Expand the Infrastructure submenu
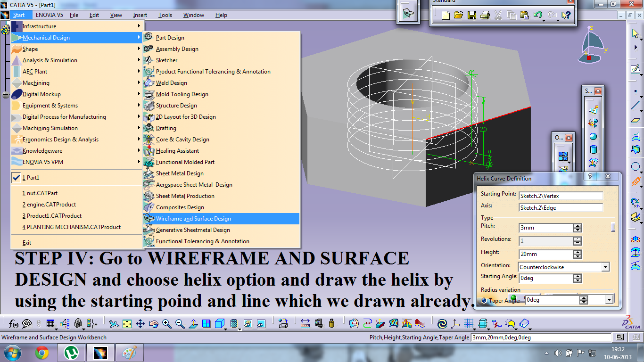The width and height of the screenshot is (644, 362). coord(139,26)
